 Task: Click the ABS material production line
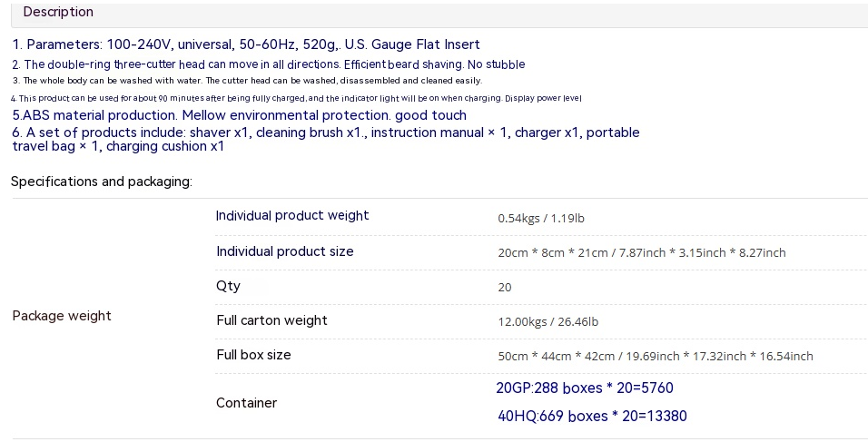click(239, 115)
